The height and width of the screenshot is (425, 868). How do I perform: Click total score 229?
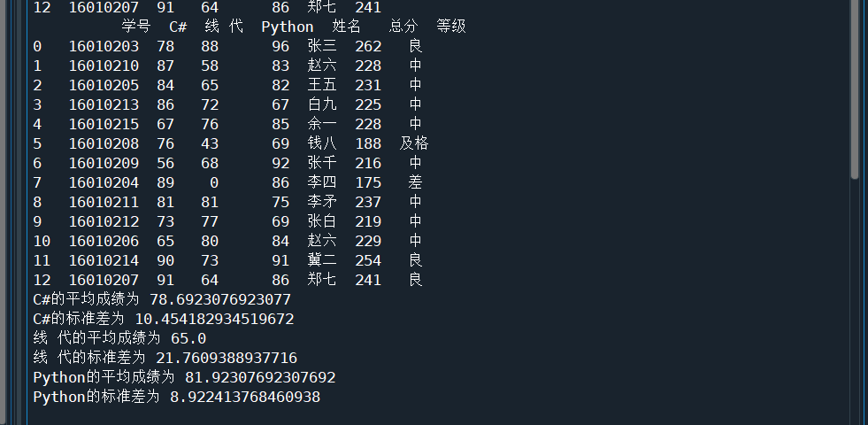(368, 241)
